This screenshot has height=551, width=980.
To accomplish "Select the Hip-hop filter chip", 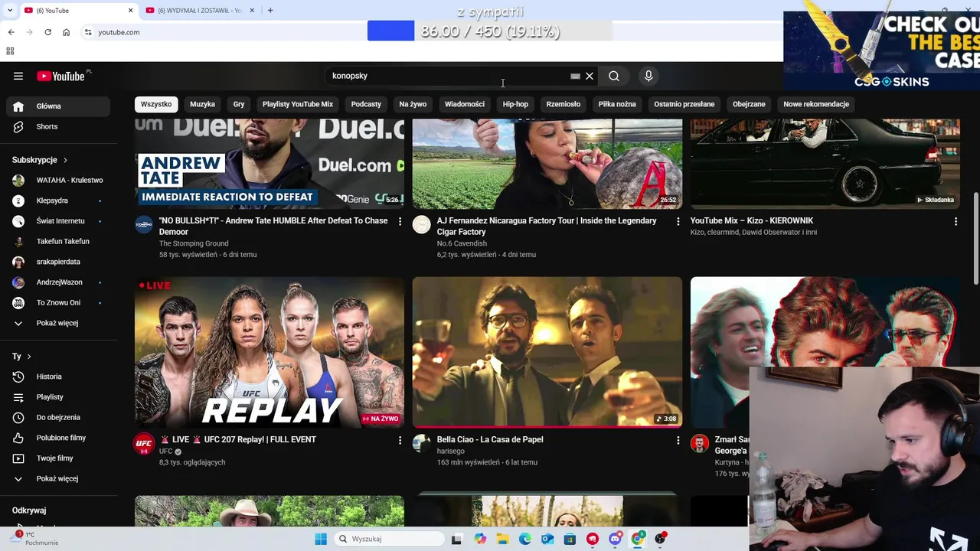I will [x=515, y=104].
